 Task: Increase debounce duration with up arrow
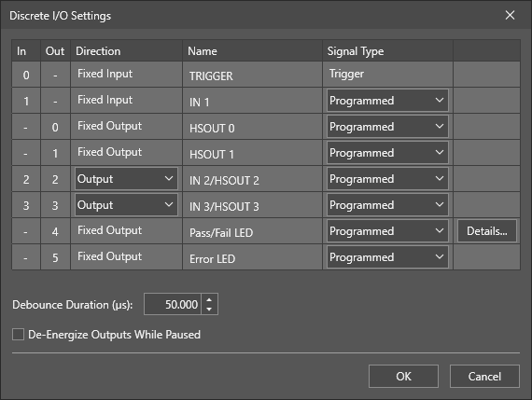click(x=209, y=299)
